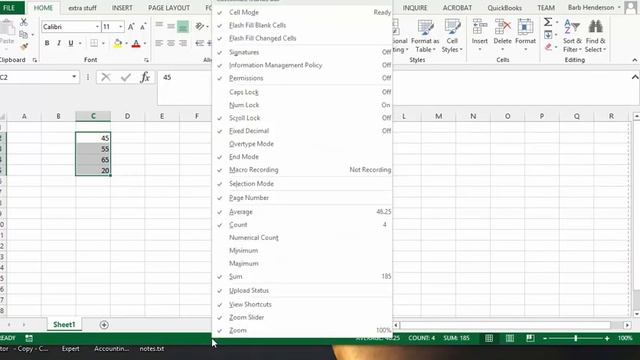The image size is (640, 360).
Task: Switch to the ACROBAT tab
Action: [x=458, y=8]
